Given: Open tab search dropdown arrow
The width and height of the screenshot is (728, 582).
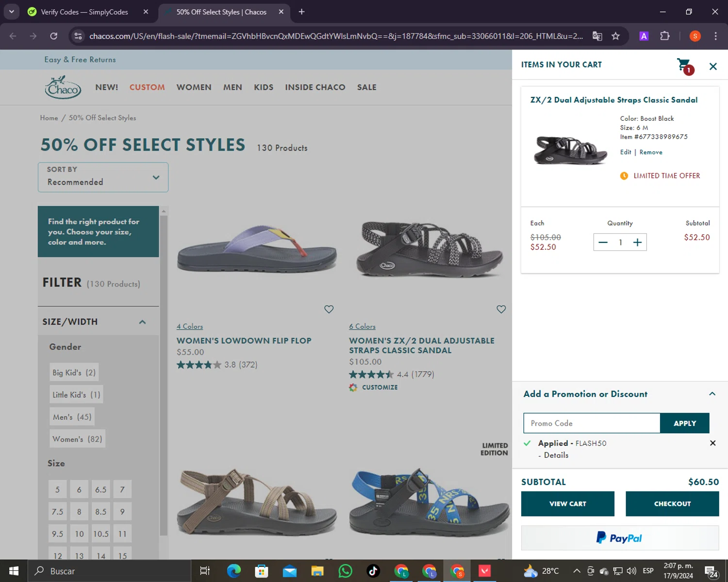Looking at the screenshot, I should 12,12.
